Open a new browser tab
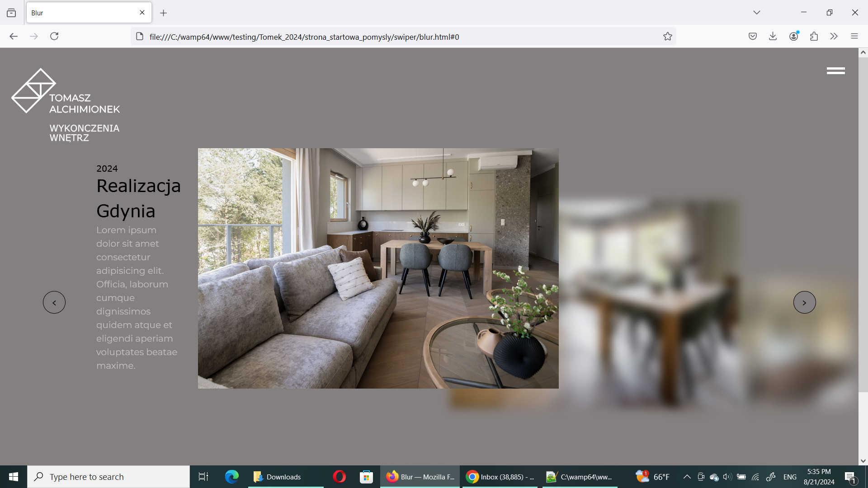 pos(163,13)
